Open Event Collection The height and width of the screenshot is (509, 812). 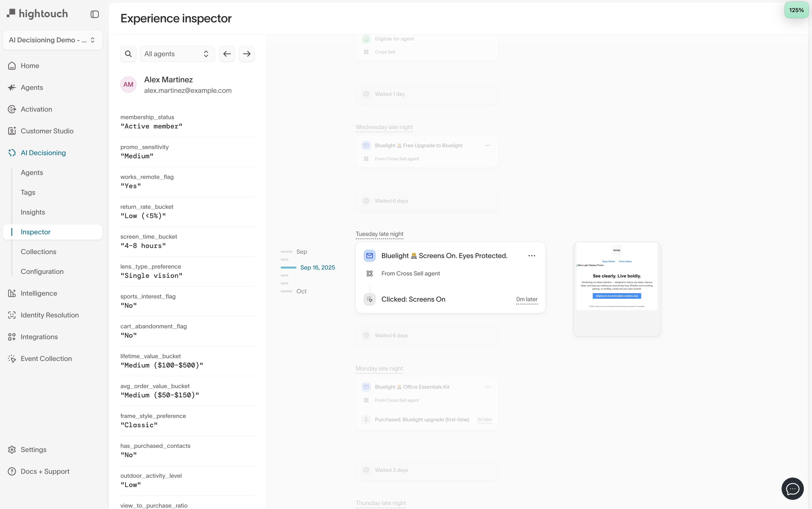click(x=46, y=359)
